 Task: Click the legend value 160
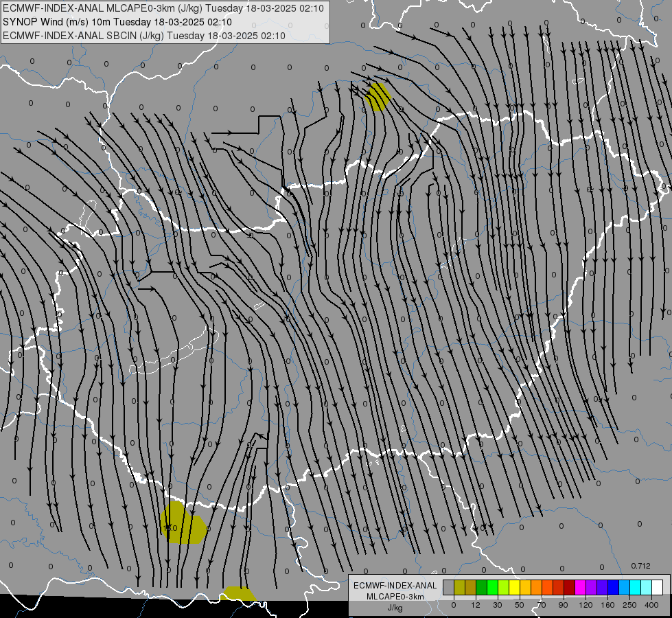click(607, 605)
